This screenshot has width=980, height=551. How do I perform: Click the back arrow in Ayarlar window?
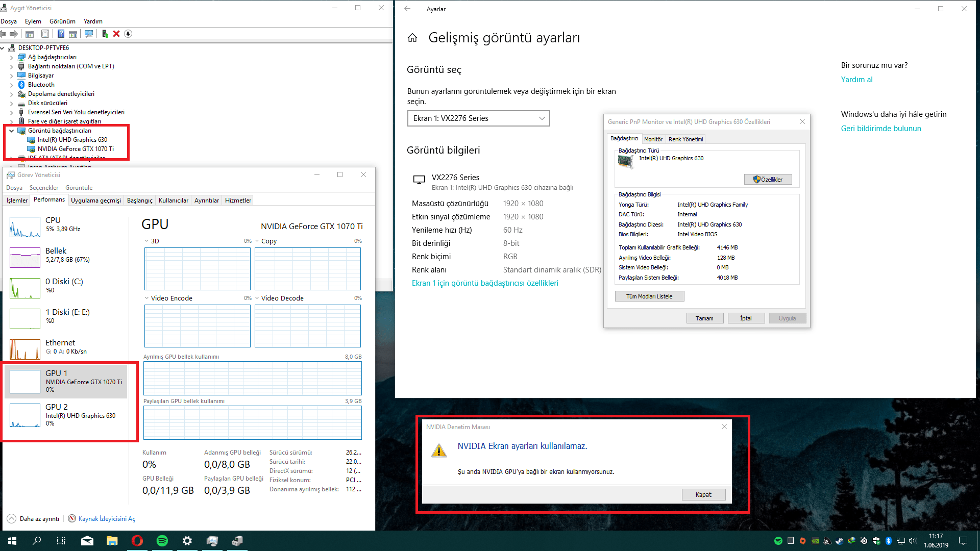[x=407, y=9]
